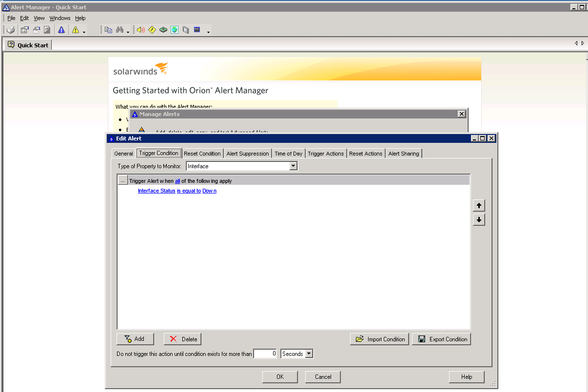Click the Delete condition button

pos(182,339)
